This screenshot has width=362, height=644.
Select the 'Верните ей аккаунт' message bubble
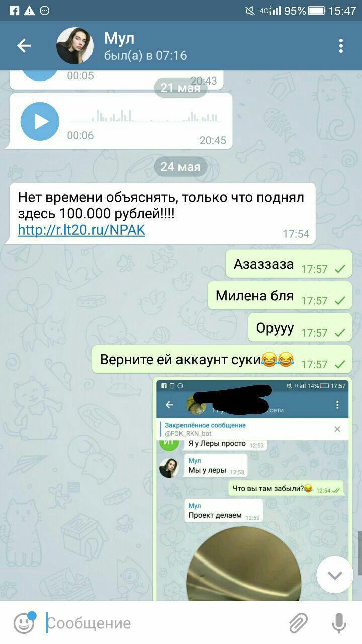point(222,360)
